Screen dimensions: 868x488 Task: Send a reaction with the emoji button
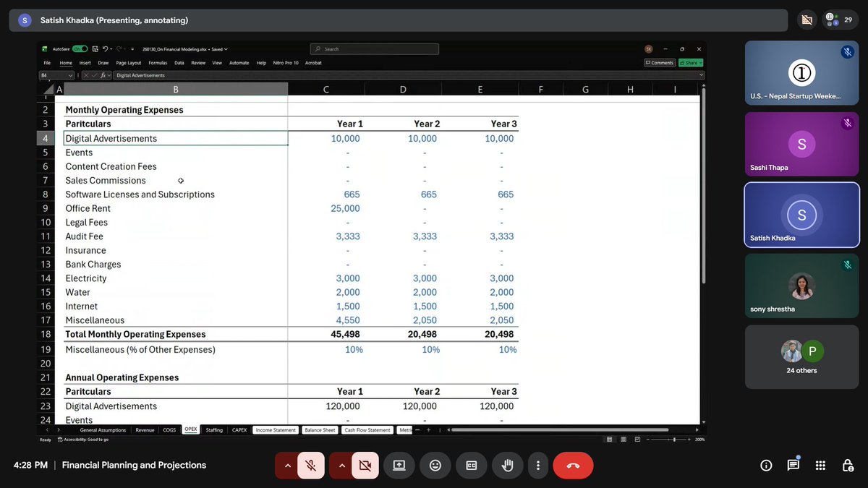point(435,466)
